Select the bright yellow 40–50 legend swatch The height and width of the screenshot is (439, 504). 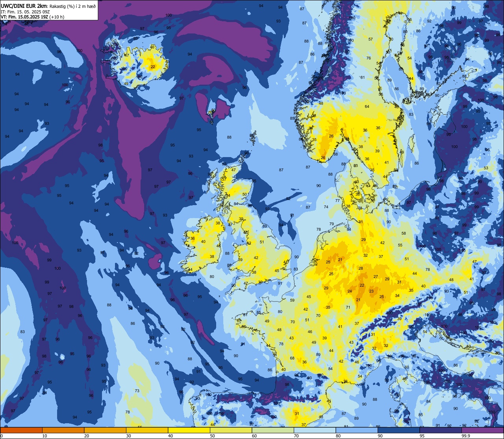tap(189, 430)
